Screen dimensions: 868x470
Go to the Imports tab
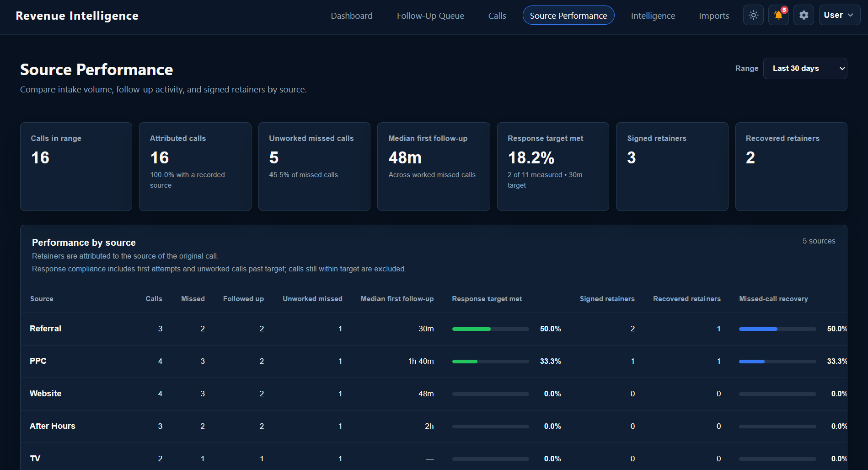click(714, 16)
